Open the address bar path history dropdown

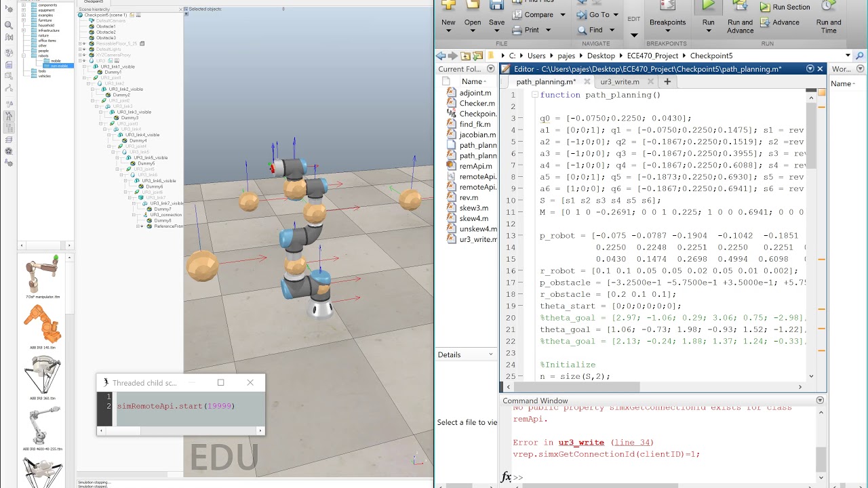click(848, 56)
